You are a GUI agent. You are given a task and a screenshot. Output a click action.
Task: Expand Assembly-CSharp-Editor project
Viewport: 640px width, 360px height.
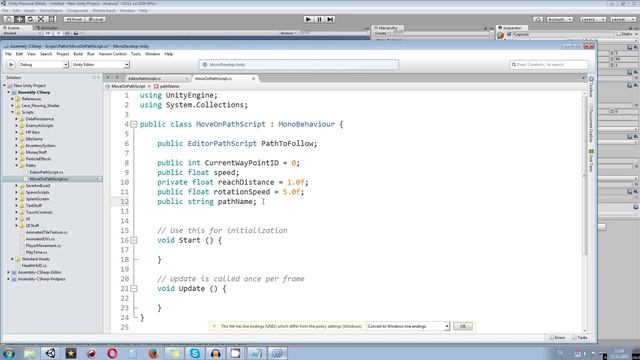pos(9,272)
